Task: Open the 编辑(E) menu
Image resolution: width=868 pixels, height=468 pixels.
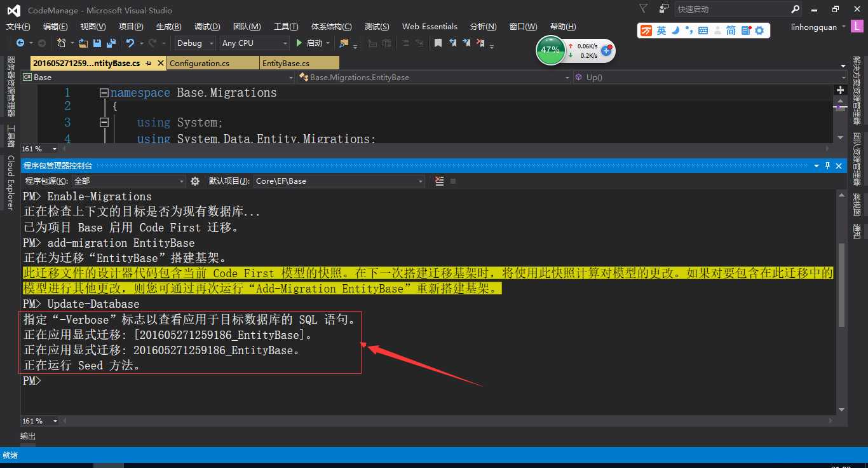Action: click(x=55, y=27)
